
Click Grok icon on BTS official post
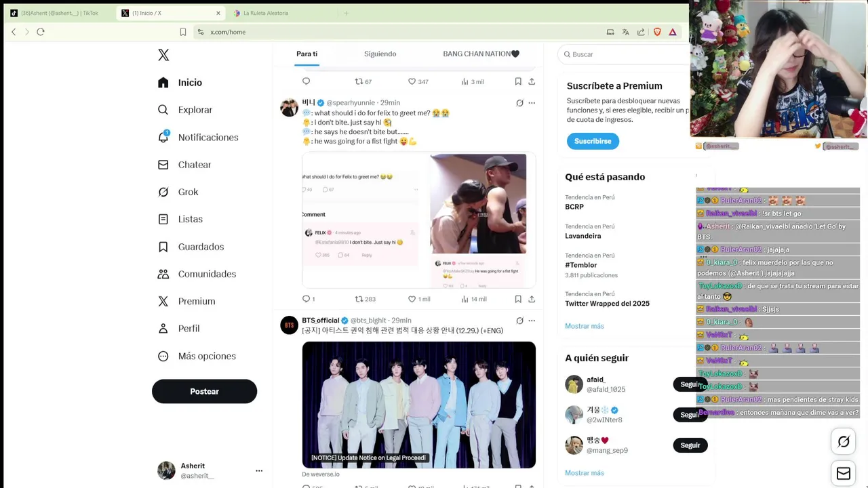point(519,321)
